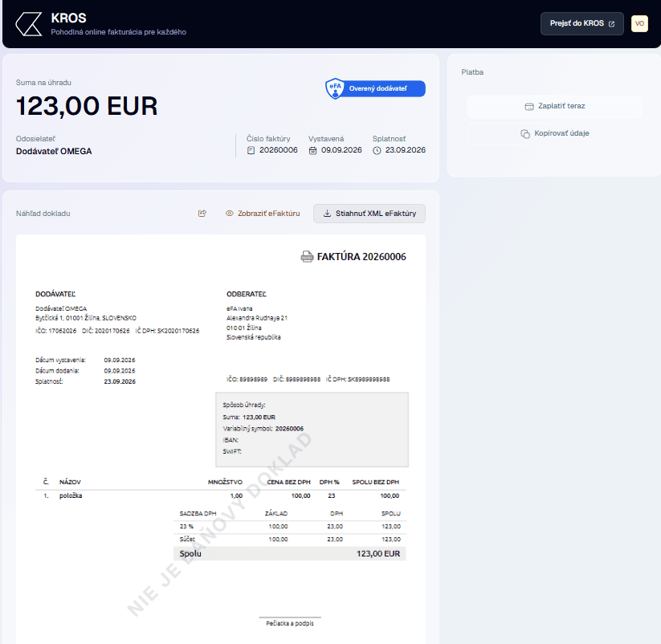Image resolution: width=661 pixels, height=644 pixels.
Task: Open the VO user avatar
Action: click(639, 23)
